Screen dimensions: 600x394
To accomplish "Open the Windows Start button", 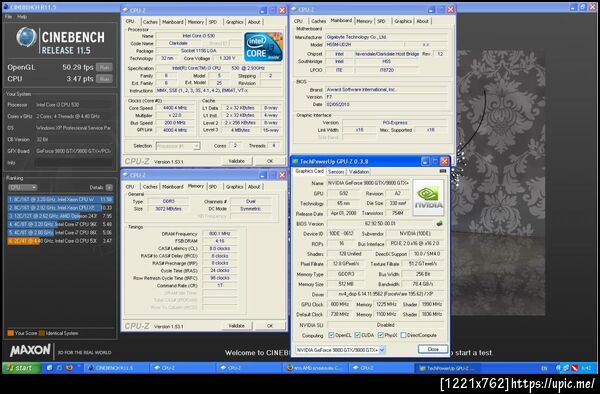I will coord(21,368).
